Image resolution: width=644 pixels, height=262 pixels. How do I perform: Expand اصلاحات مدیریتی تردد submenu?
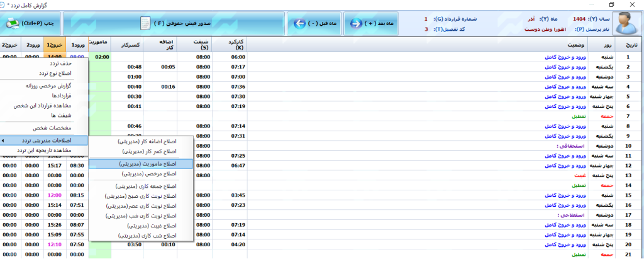pyautogui.click(x=44, y=141)
